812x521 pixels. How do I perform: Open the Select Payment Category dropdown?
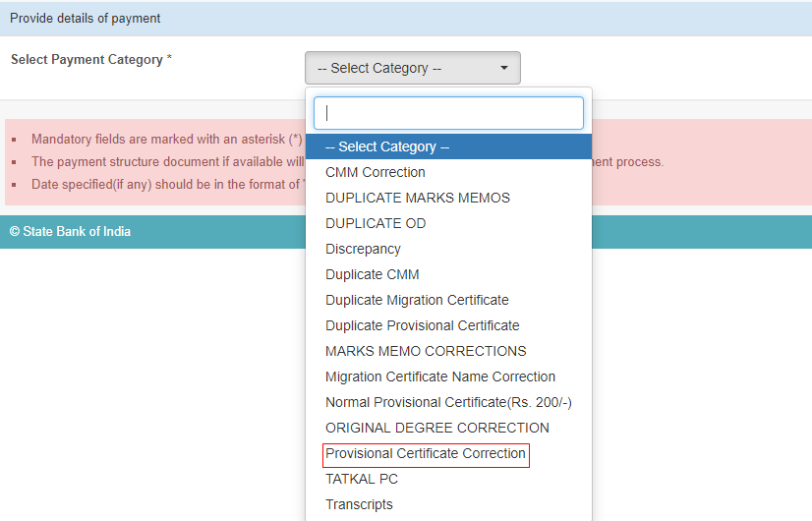[412, 68]
